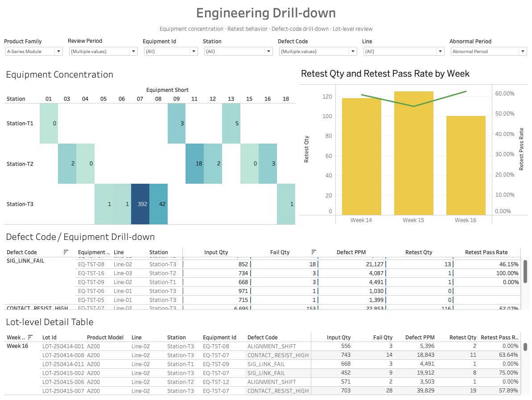This screenshot has width=532, height=400.
Task: Click the scrollbar of Defect Code drill-down table
Action: click(x=525, y=272)
